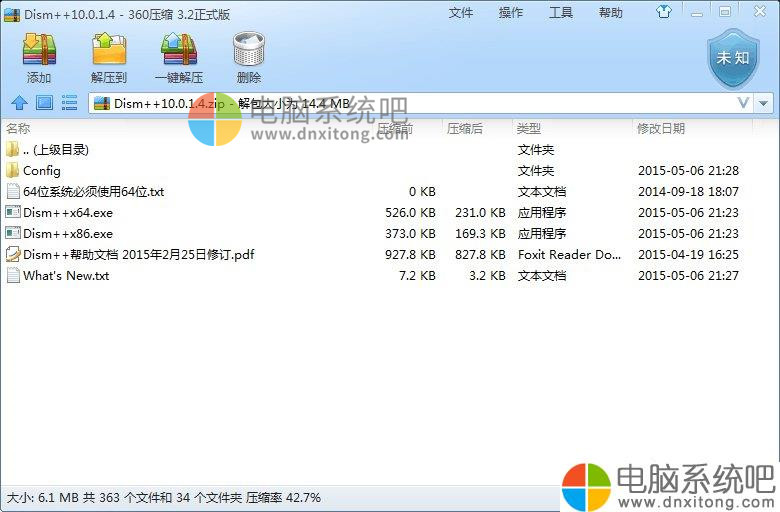Sort by 压缩后 (Compressed size) column header

pyautogui.click(x=465, y=129)
